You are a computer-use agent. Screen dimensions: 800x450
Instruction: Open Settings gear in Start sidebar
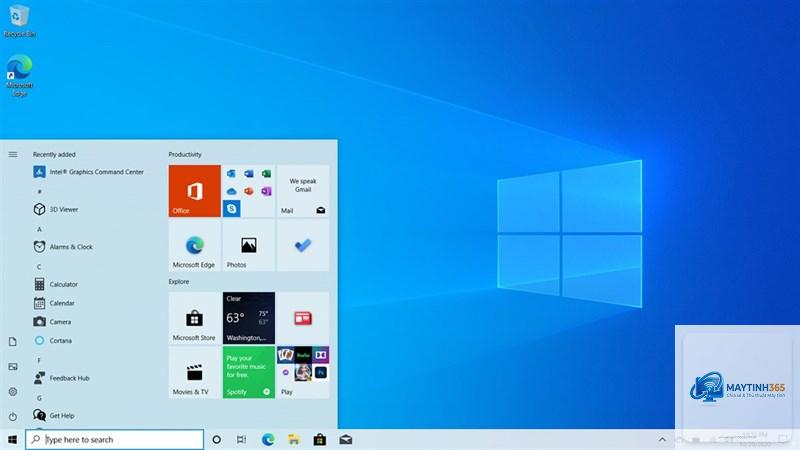coord(13,391)
